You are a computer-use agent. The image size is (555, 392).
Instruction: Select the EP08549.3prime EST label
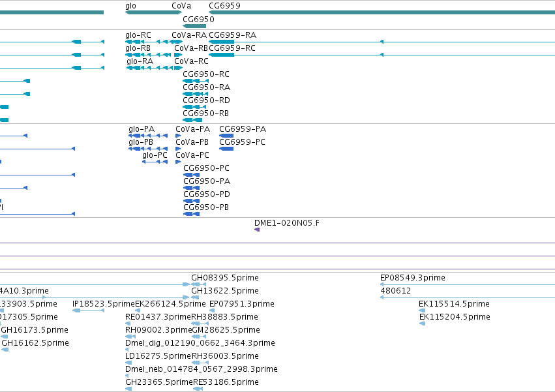coord(413,278)
